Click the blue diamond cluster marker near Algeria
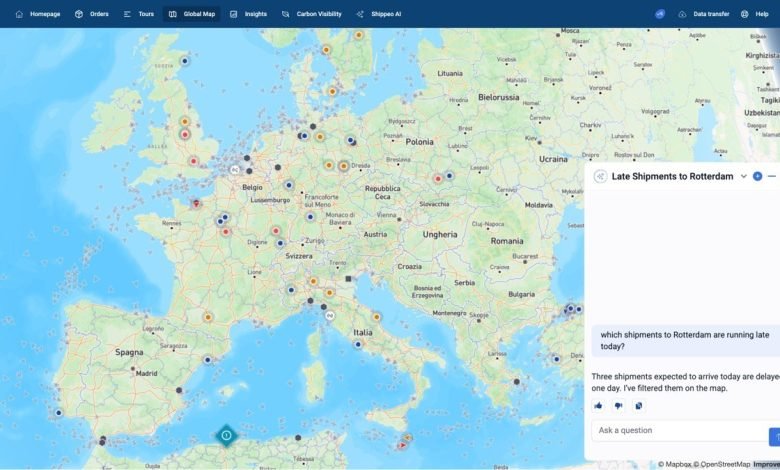780x470 pixels. coord(227,435)
